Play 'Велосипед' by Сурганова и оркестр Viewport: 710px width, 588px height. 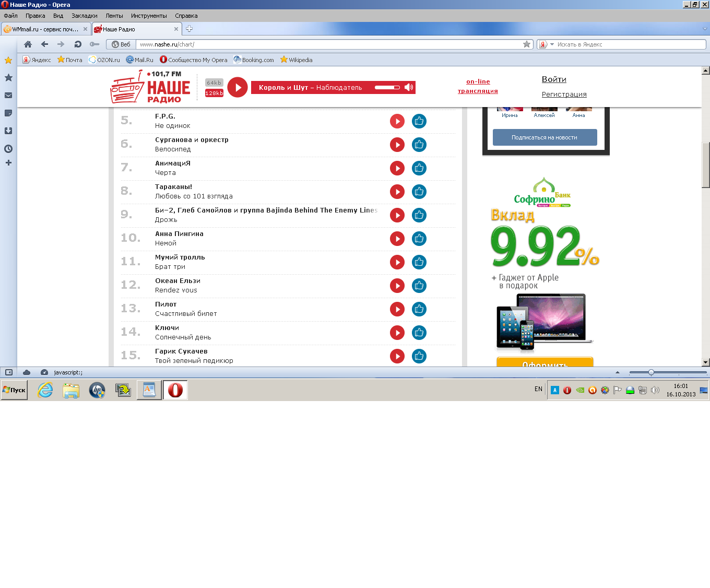coord(397,145)
